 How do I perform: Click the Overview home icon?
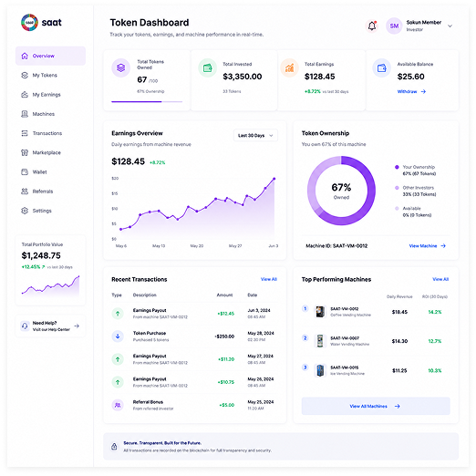click(25, 56)
